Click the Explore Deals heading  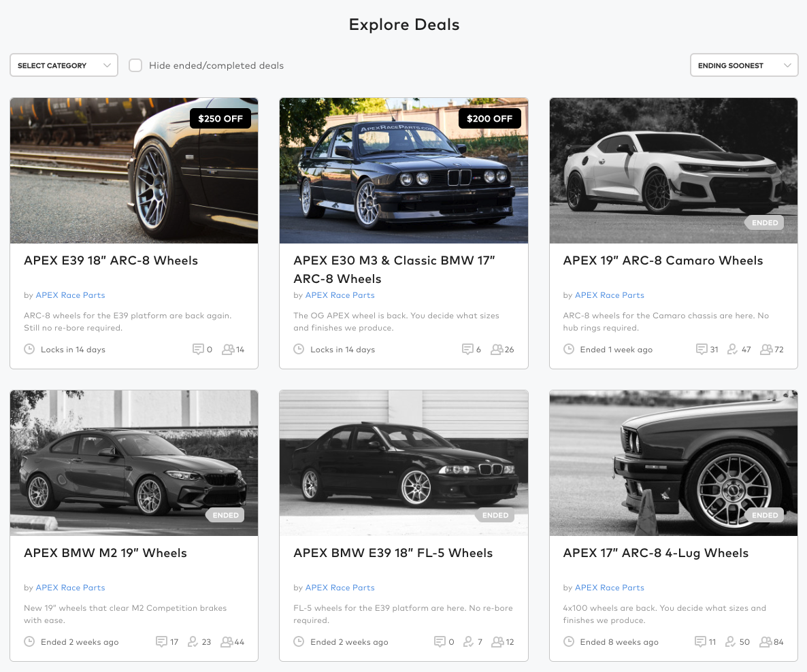point(404,24)
